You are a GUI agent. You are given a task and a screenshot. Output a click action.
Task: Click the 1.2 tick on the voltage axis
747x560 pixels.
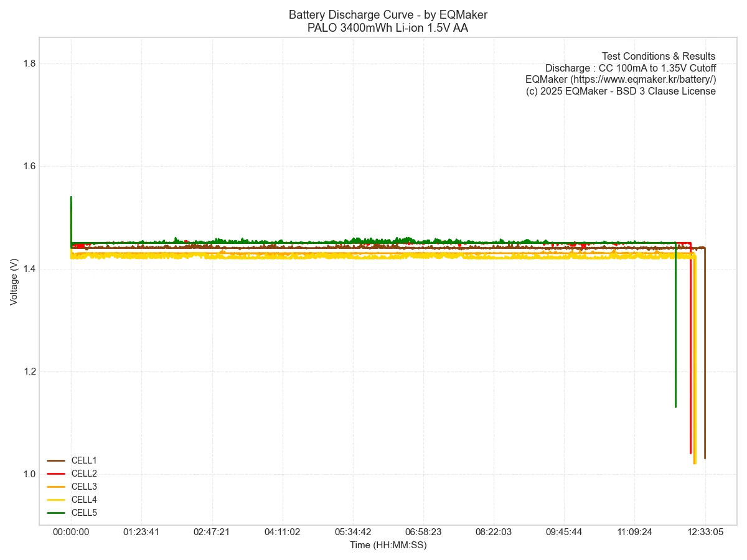click(29, 371)
